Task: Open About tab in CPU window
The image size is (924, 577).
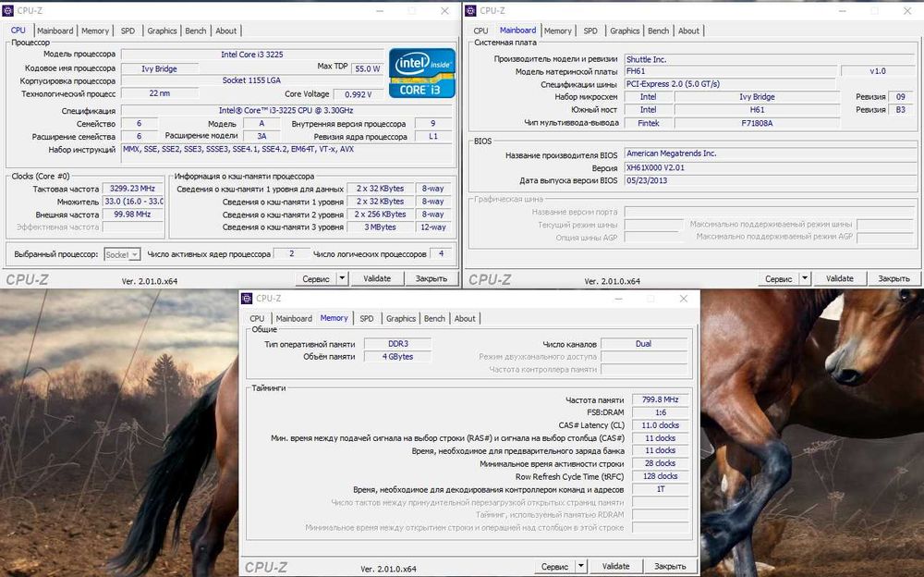Action: (x=225, y=31)
